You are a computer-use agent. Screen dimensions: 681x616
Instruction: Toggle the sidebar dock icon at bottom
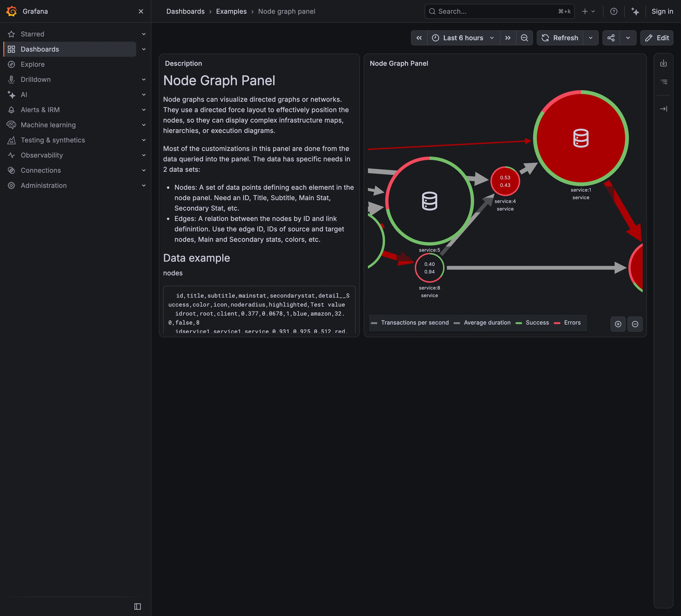[137, 607]
